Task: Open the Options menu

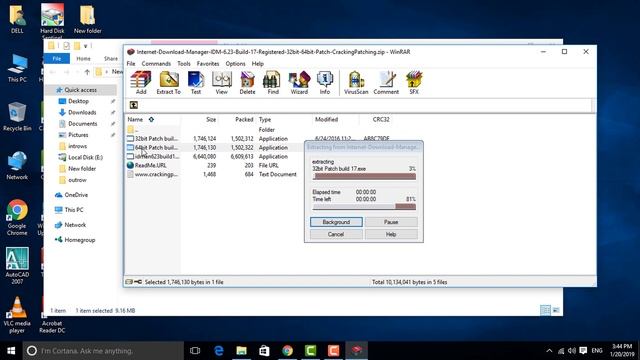Action: pyautogui.click(x=236, y=64)
